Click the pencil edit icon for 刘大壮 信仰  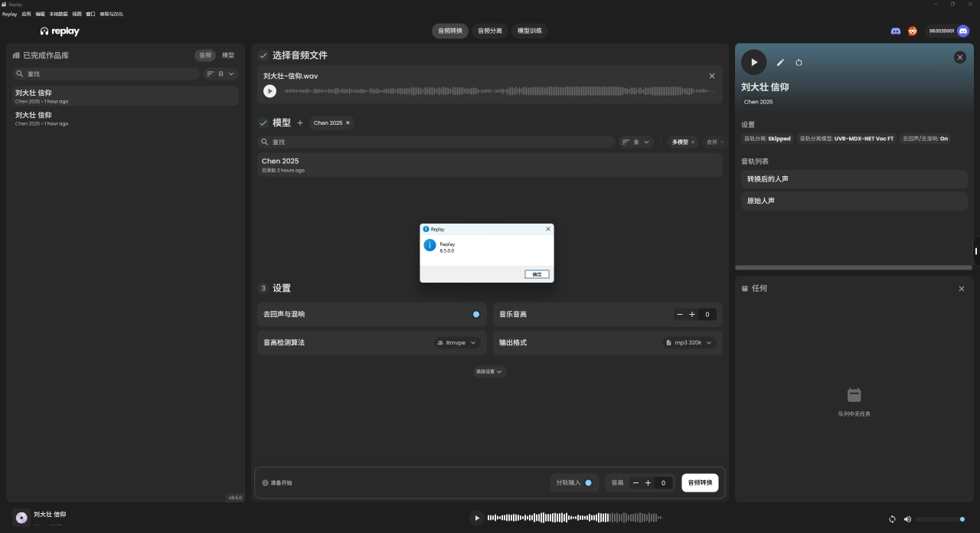780,63
